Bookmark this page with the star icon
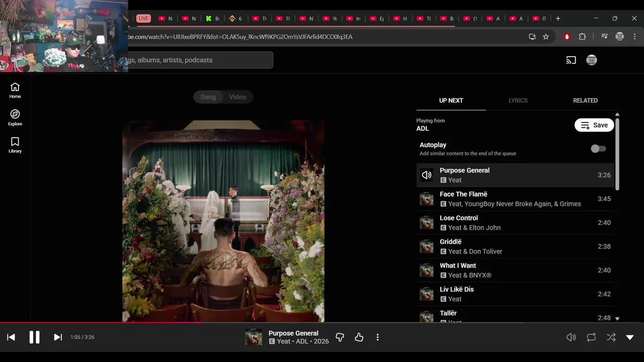This screenshot has width=644, height=362. (x=546, y=37)
